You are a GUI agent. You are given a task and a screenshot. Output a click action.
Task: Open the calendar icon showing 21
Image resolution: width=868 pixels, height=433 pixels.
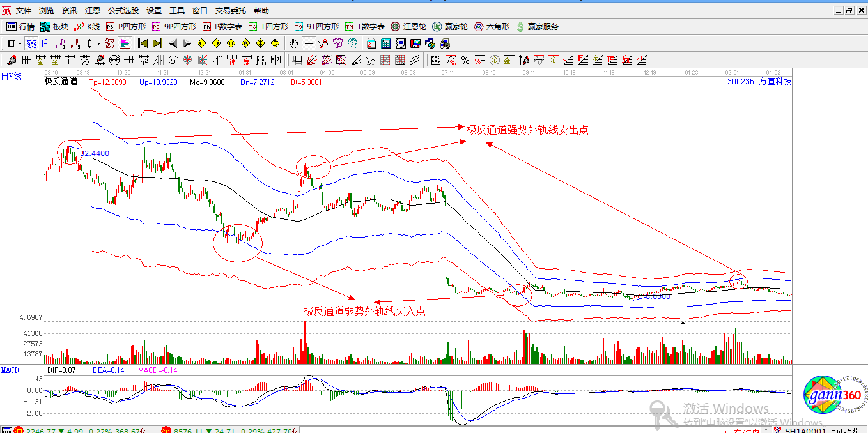point(371,43)
